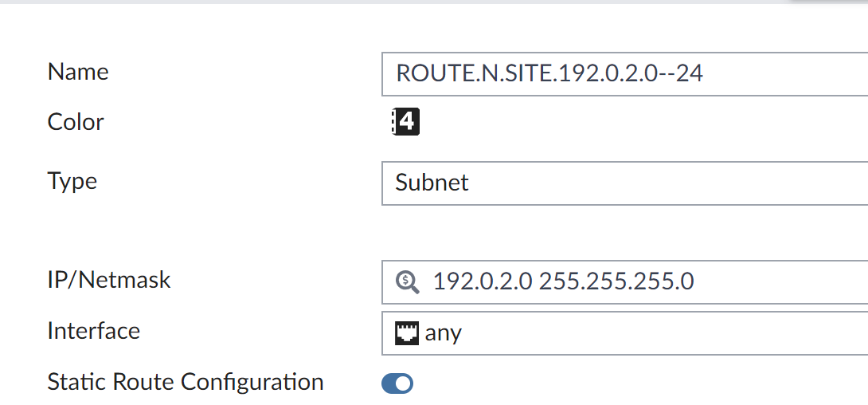Click the color 4 swatch icon
Viewport: 868px width, 405px height.
tap(405, 122)
